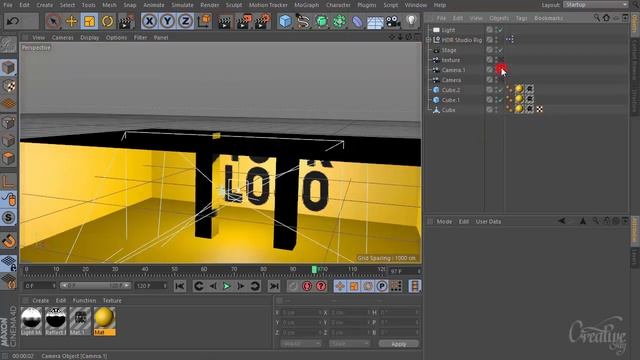
Task: Add a Cube primitive object
Action: pos(285,21)
